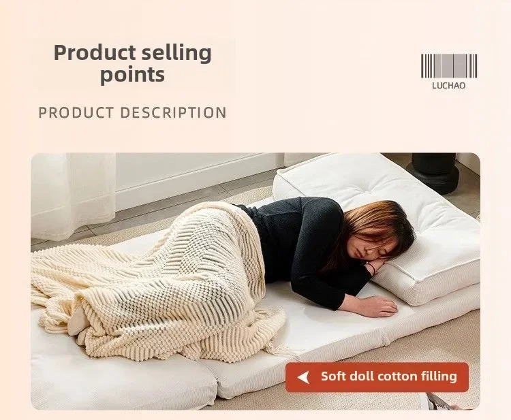Click the PRODUCT DESCRIPTION subtitle
511x420 pixels.
coord(133,112)
